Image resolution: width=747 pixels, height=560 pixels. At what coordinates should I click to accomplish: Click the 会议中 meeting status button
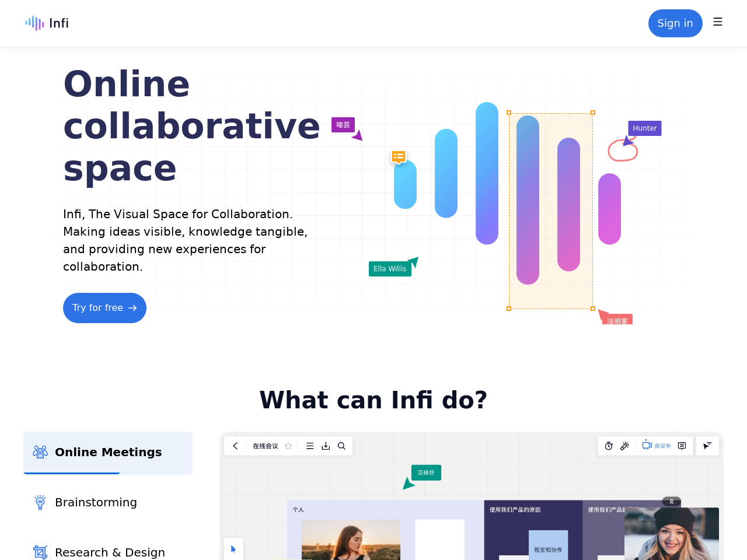pos(657,446)
